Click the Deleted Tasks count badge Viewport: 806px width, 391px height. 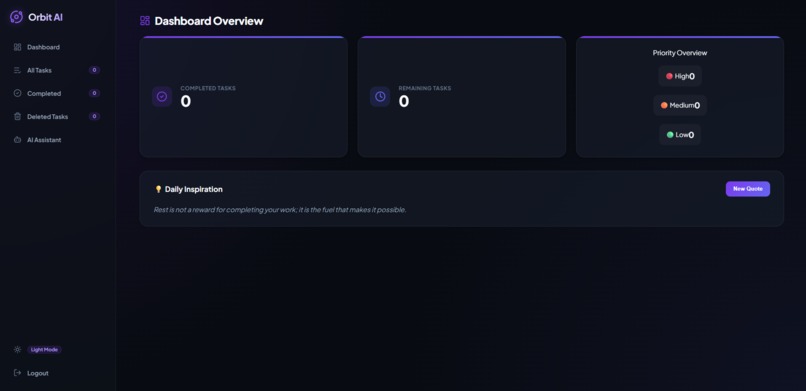click(94, 117)
